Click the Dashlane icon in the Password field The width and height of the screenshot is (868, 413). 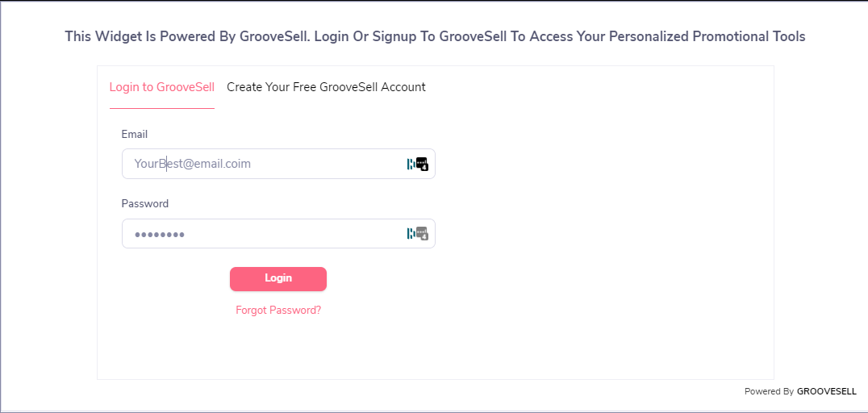(x=411, y=234)
